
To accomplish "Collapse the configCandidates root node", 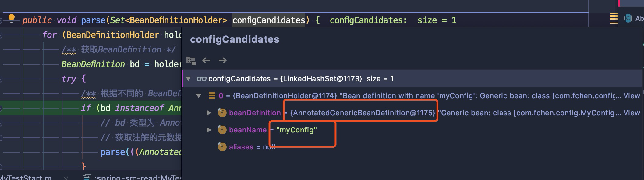I will (189, 79).
